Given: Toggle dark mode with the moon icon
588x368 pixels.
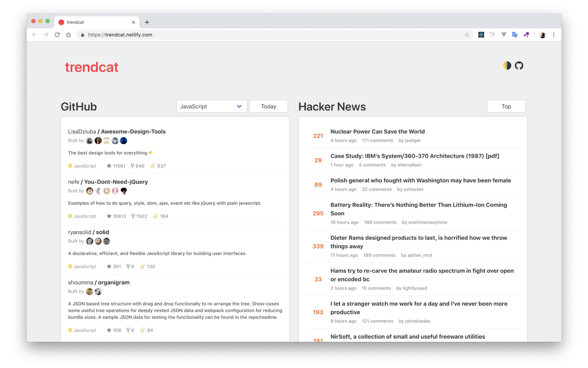Looking at the screenshot, I should tap(507, 65).
